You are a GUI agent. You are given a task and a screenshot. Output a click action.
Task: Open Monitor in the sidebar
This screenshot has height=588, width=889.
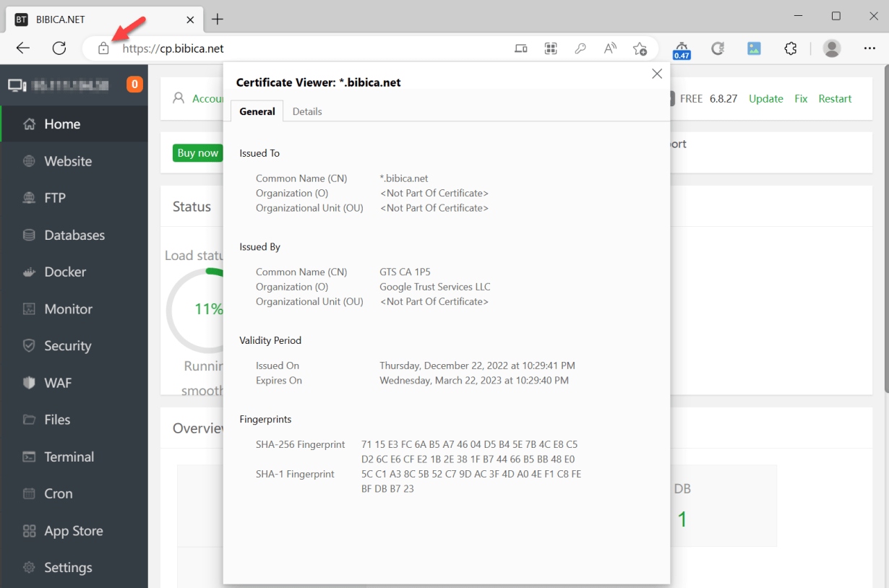74,308
